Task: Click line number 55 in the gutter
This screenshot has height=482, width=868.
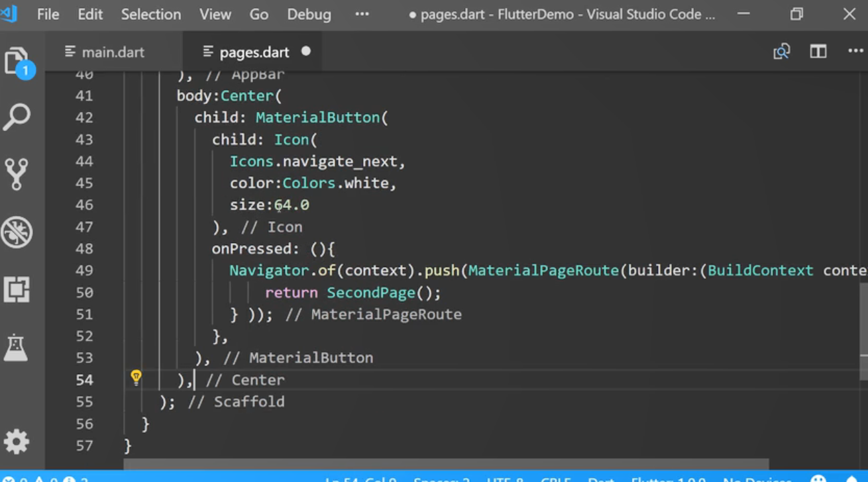Action: pyautogui.click(x=84, y=401)
